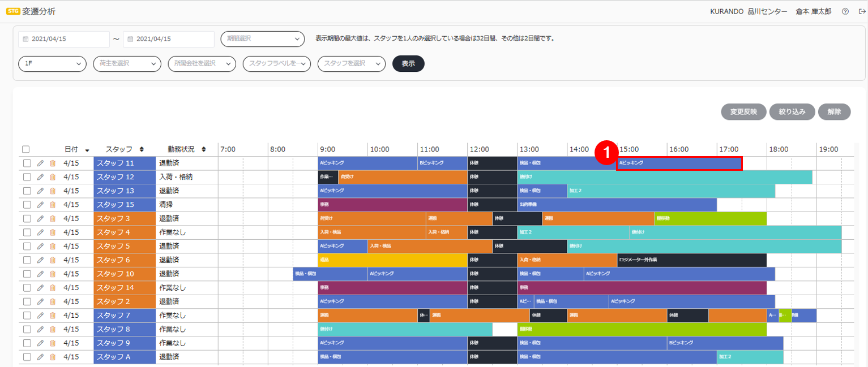Remove the スタッフ 7 row via its trash icon
This screenshot has height=367, width=868.
pyautogui.click(x=53, y=316)
